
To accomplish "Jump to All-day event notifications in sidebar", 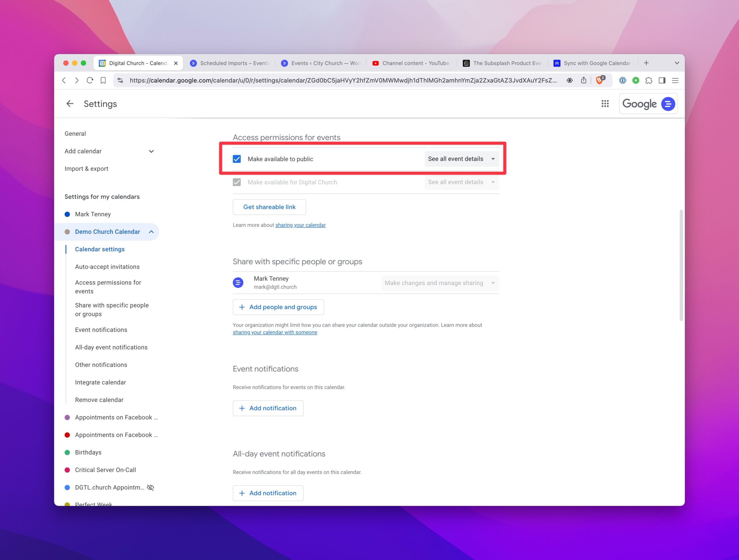I will 111,347.
